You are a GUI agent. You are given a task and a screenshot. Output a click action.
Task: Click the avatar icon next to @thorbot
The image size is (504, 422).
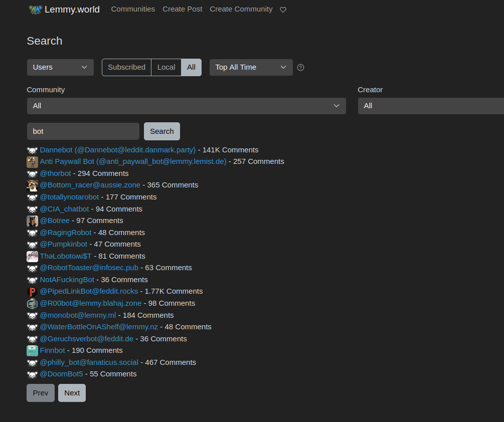tap(32, 174)
